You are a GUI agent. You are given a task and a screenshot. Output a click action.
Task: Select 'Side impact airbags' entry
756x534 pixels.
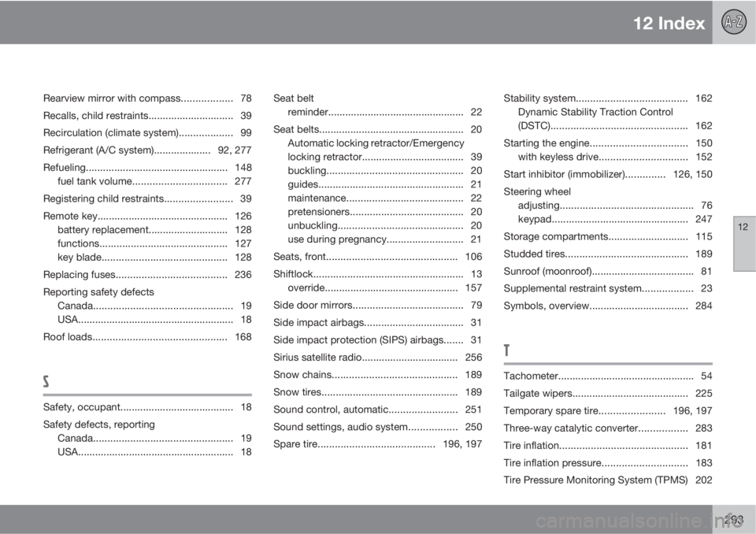click(x=377, y=323)
